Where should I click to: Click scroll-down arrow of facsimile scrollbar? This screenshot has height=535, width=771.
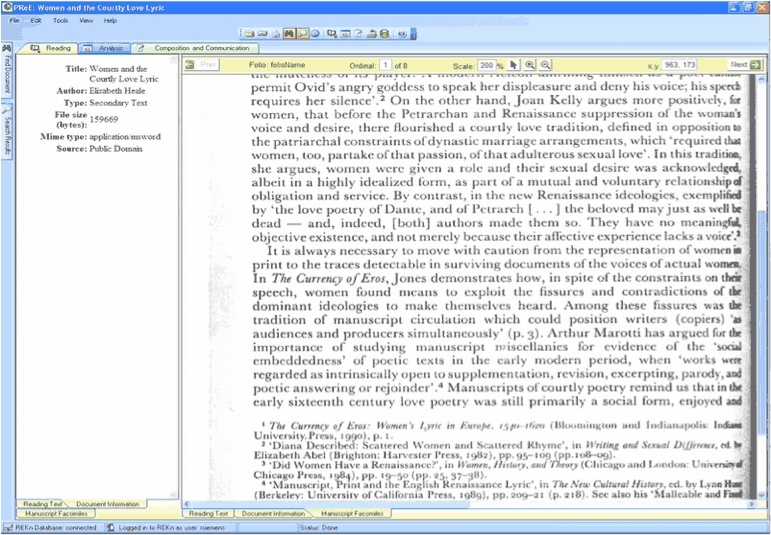[763, 495]
